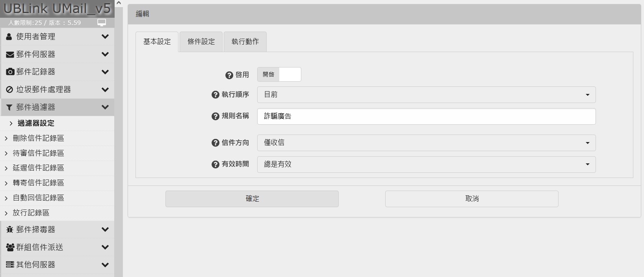Open the 執行順序 dropdown

[426, 95]
